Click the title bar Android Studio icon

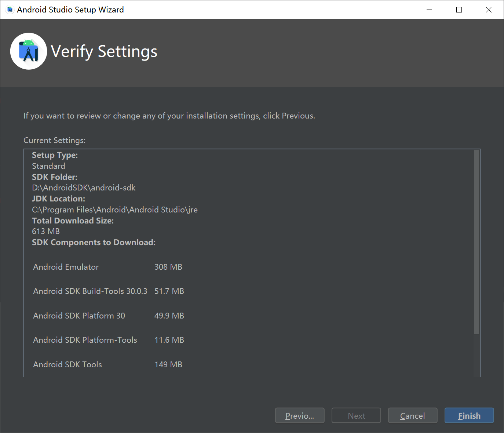[10, 10]
